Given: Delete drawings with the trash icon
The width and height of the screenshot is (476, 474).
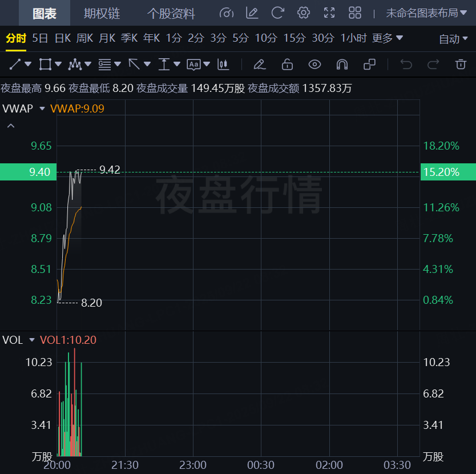Looking at the screenshot, I should pyautogui.click(x=461, y=64).
